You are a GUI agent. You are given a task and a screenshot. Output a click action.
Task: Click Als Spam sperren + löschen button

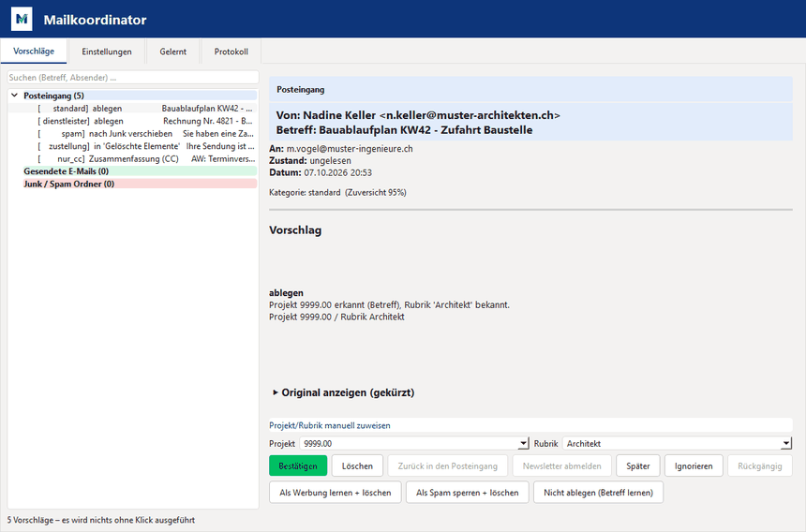point(468,493)
